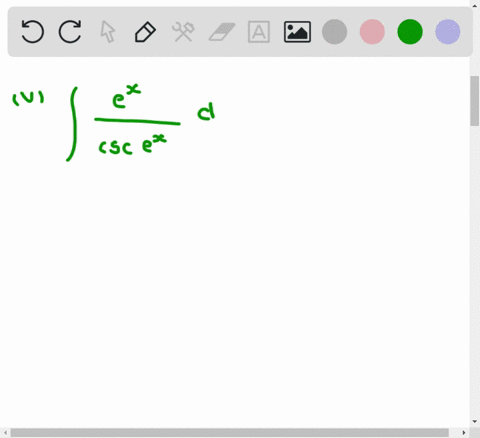
Task: Click the scroll up arrow
Action: 475,5
